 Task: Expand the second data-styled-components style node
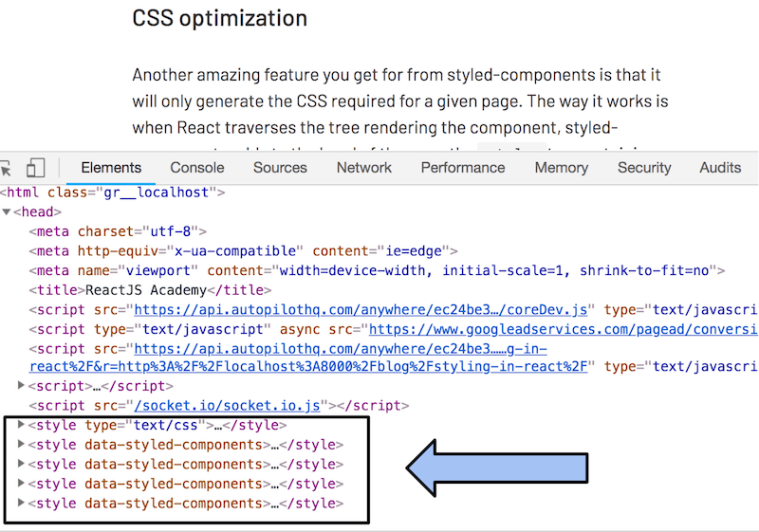[21, 464]
